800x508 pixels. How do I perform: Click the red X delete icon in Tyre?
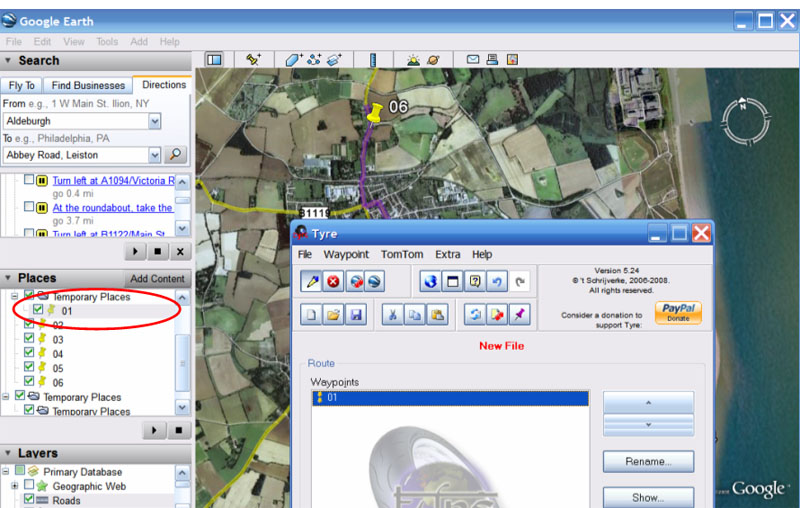(x=333, y=281)
